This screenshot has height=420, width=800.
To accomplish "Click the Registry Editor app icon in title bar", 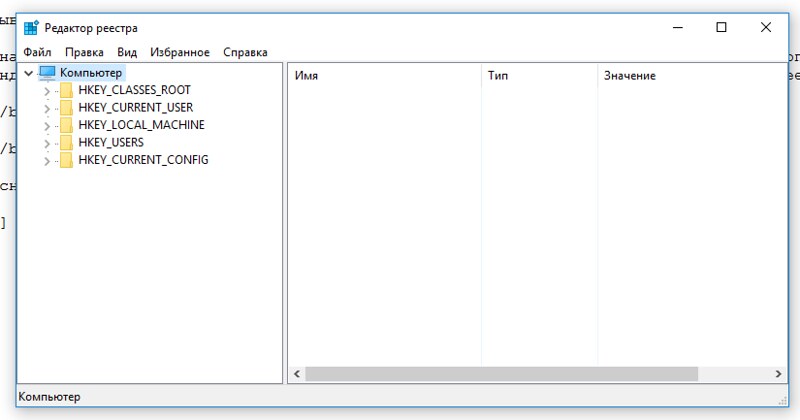I will click(31, 28).
